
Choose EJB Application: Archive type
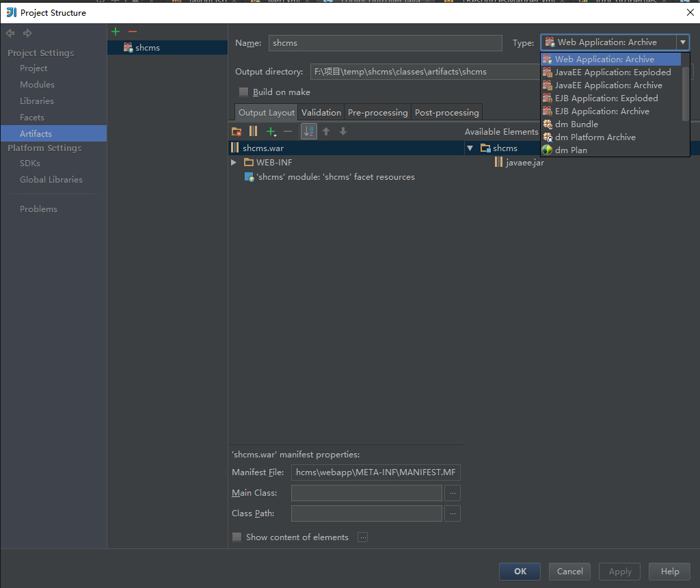610,111
